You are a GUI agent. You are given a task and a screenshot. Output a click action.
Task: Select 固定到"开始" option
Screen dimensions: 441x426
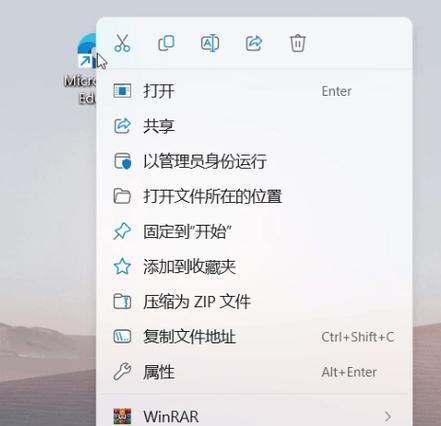click(x=254, y=232)
